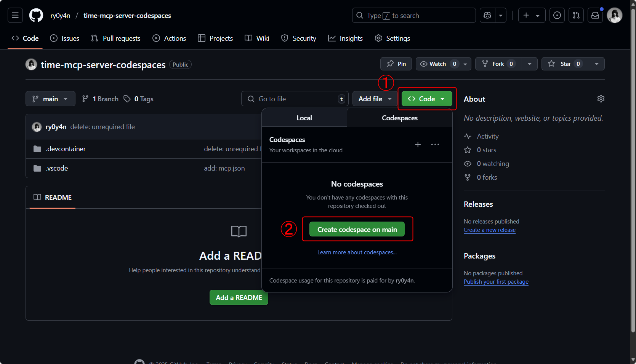
Task: Open ry0y4n owner breadcrumb link
Action: coord(61,15)
